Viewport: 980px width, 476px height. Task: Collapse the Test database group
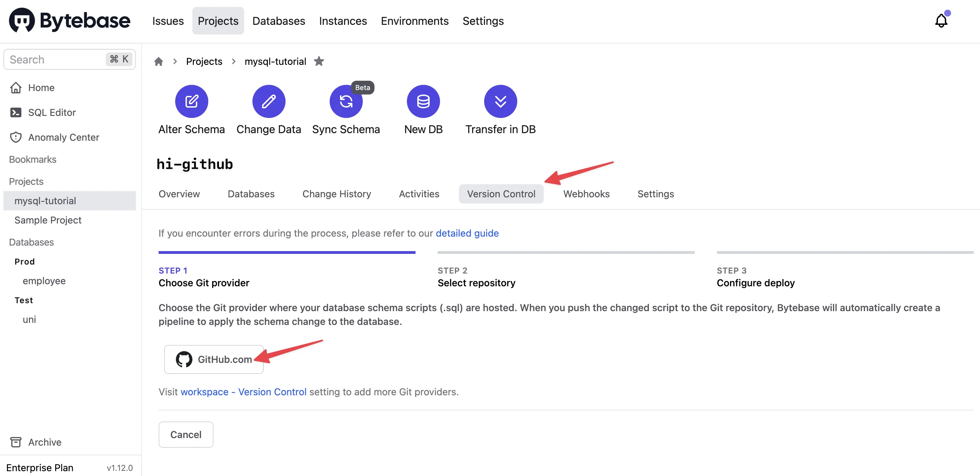(23, 300)
